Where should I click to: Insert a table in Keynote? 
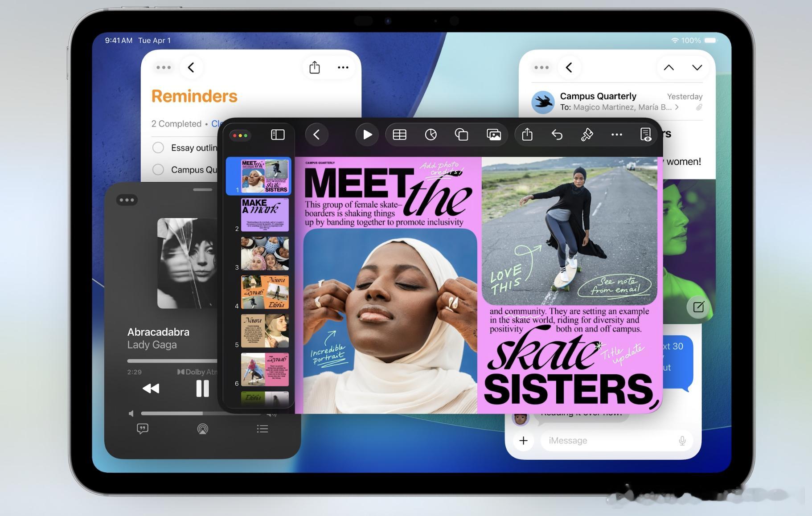[399, 135]
